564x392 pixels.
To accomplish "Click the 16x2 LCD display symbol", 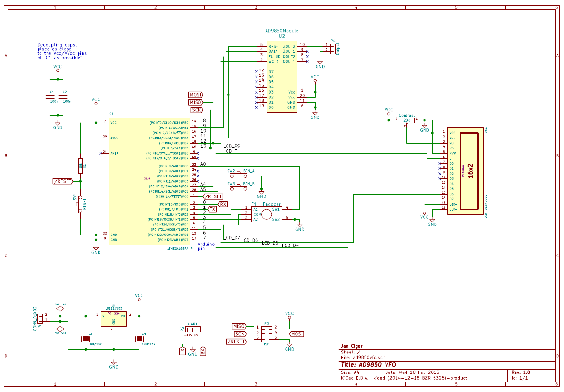I will (465, 171).
